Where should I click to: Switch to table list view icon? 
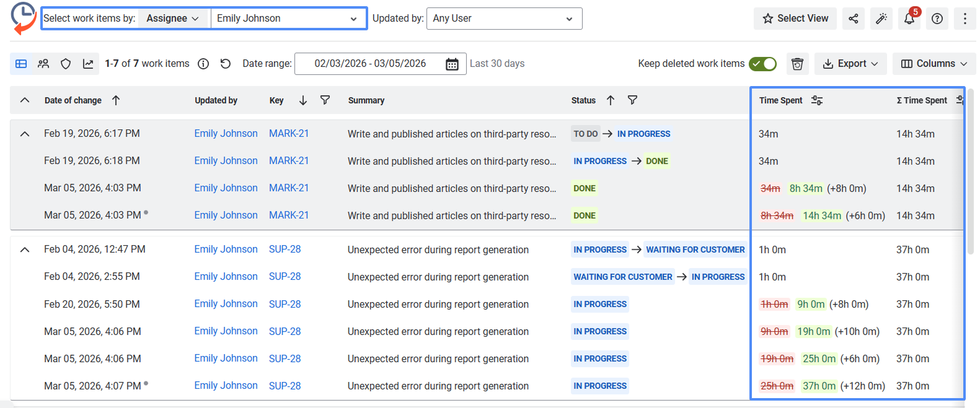pyautogui.click(x=21, y=64)
